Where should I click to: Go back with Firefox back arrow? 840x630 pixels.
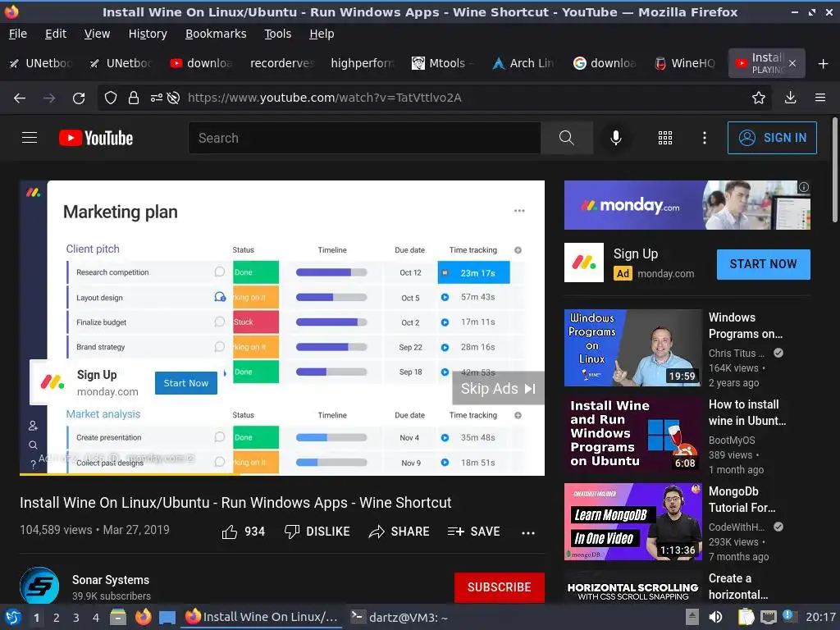click(20, 98)
